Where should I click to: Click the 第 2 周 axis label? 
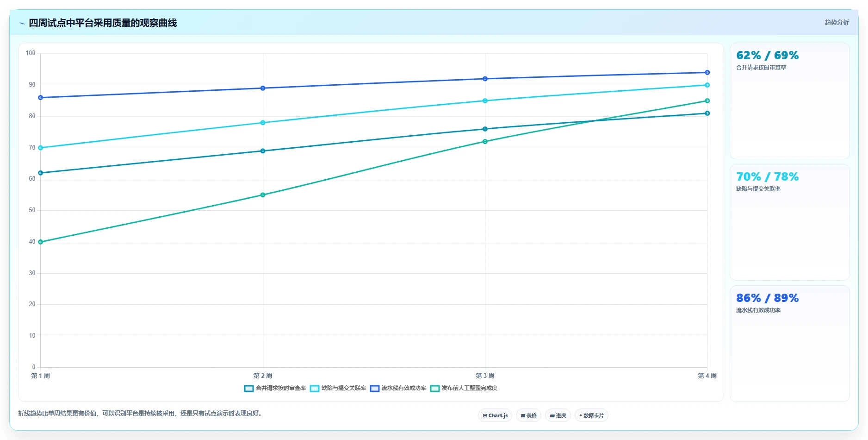(263, 376)
